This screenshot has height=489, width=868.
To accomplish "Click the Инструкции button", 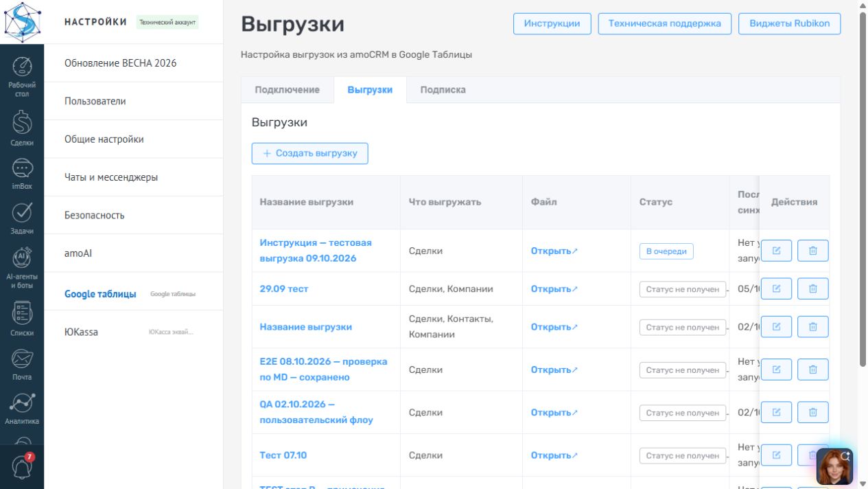I will point(552,23).
